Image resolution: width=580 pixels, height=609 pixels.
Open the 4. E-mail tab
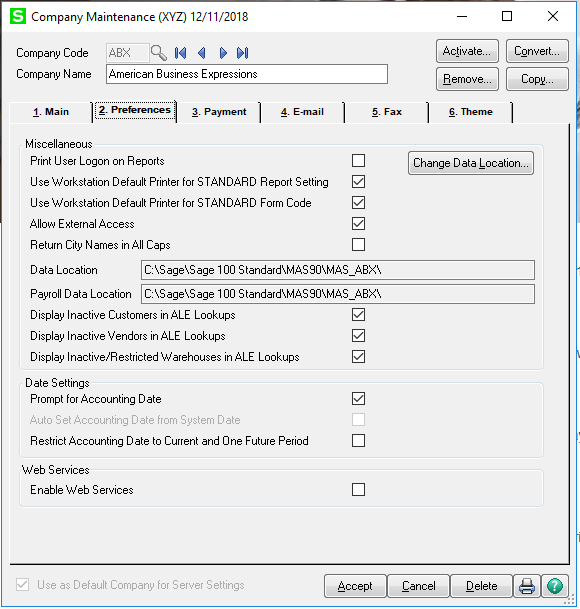(x=302, y=112)
